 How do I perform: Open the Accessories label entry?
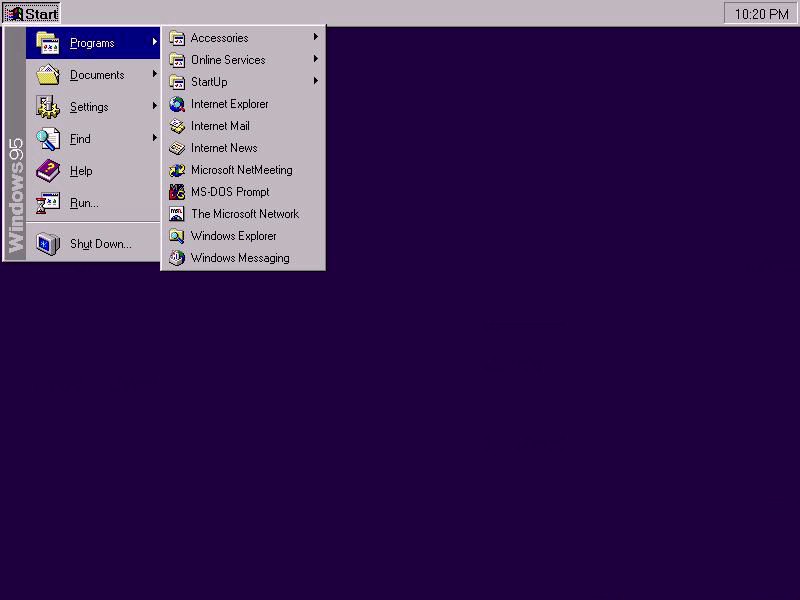pyautogui.click(x=219, y=38)
